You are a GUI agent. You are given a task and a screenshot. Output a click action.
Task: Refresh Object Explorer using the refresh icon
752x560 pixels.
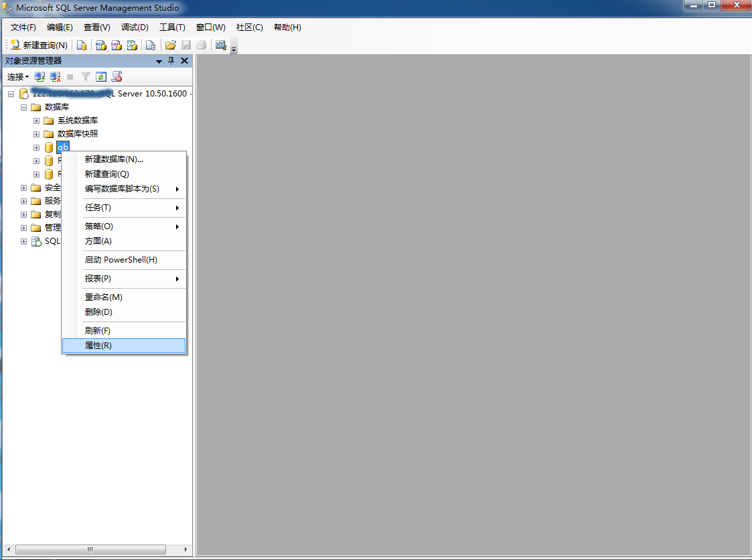coord(101,77)
